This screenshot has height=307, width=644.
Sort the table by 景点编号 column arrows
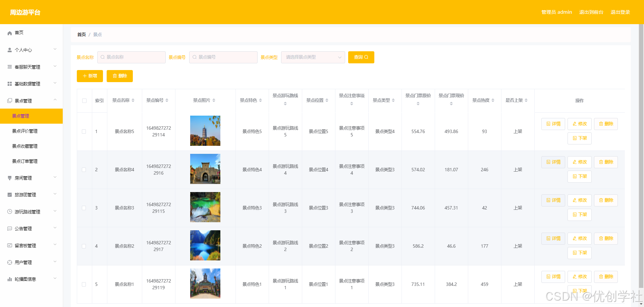pyautogui.click(x=167, y=100)
